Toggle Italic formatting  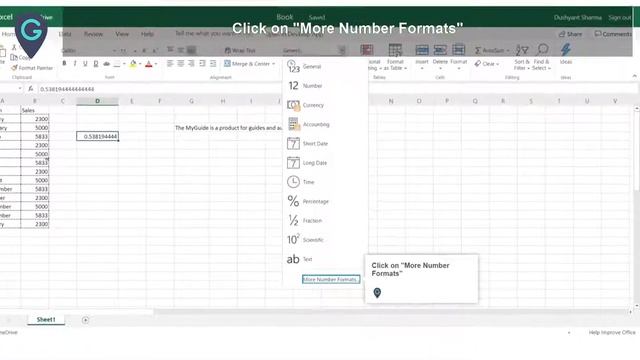click(x=75, y=64)
